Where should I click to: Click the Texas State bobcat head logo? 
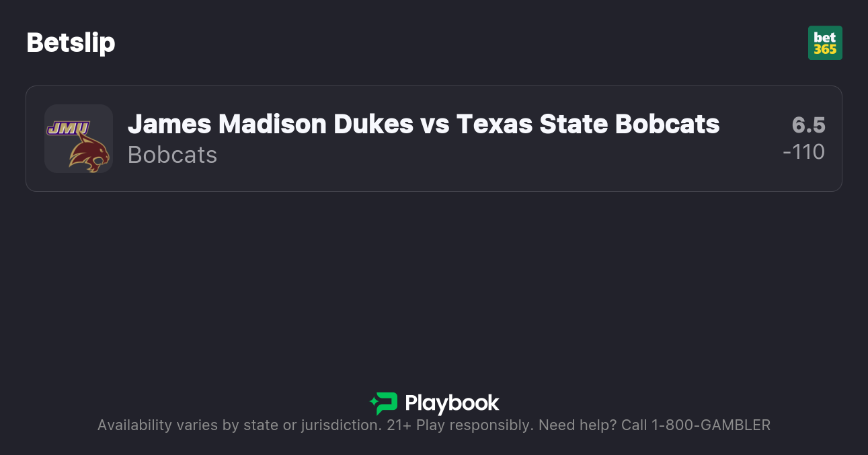89,151
